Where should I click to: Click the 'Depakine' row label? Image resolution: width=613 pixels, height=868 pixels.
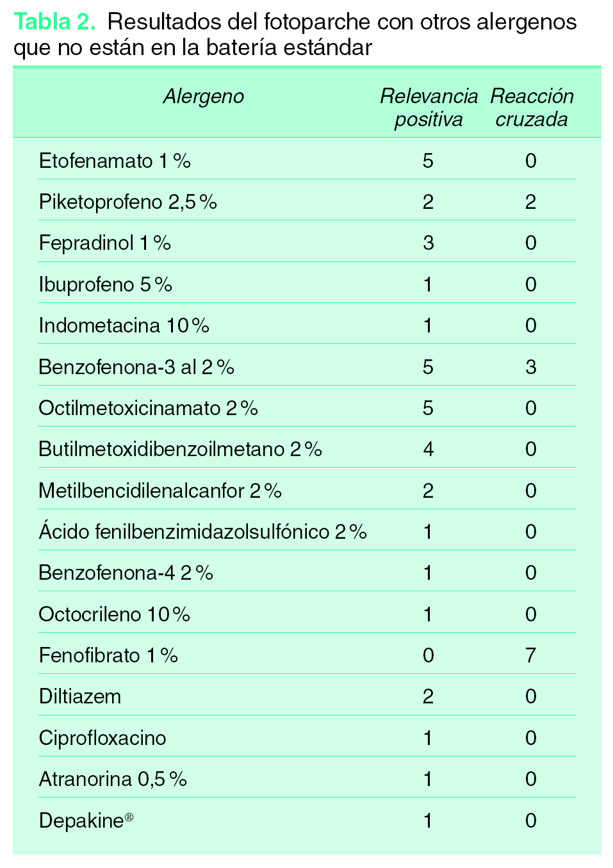point(86,821)
